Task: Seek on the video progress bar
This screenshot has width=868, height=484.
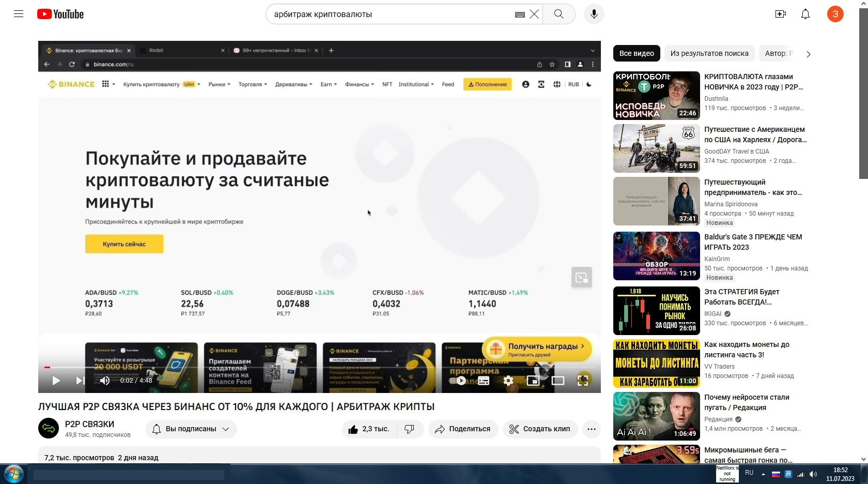Action: [x=319, y=367]
